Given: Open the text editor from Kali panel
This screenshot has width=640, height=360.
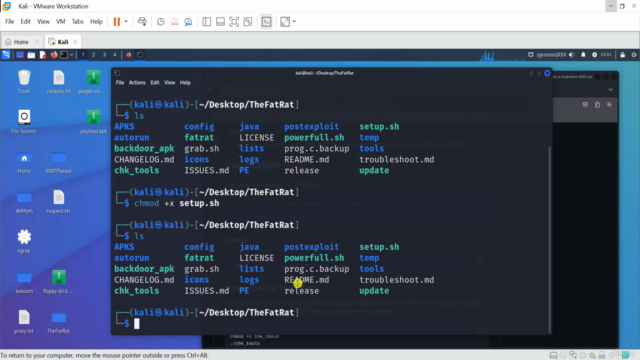Looking at the screenshot, I should [43, 55].
